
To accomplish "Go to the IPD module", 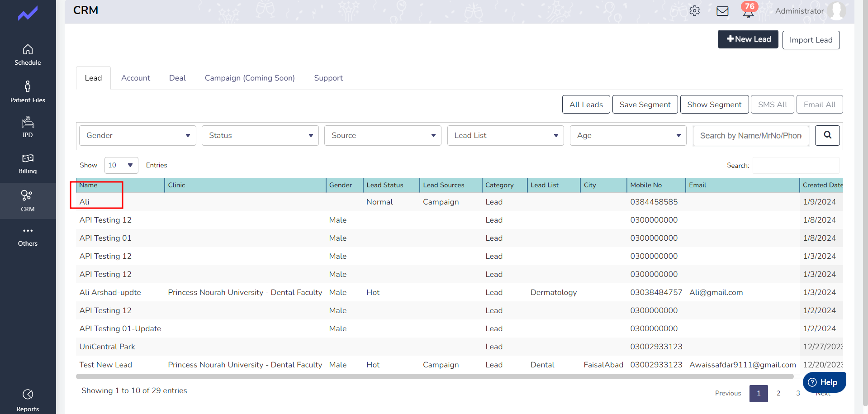I will click(28, 127).
